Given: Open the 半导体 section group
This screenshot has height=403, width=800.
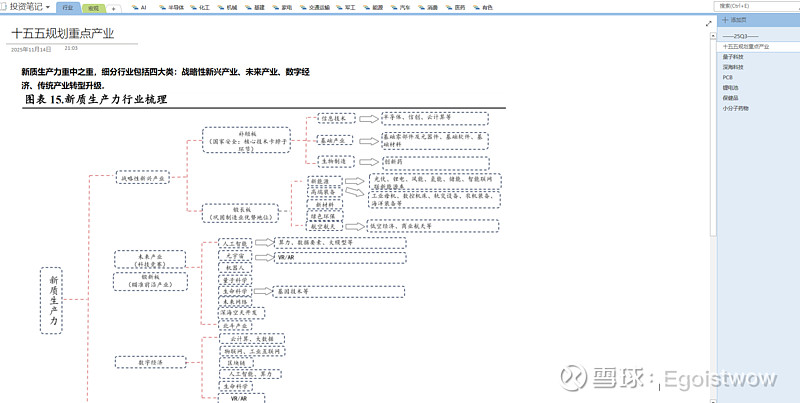Looking at the screenshot, I should 171,8.
